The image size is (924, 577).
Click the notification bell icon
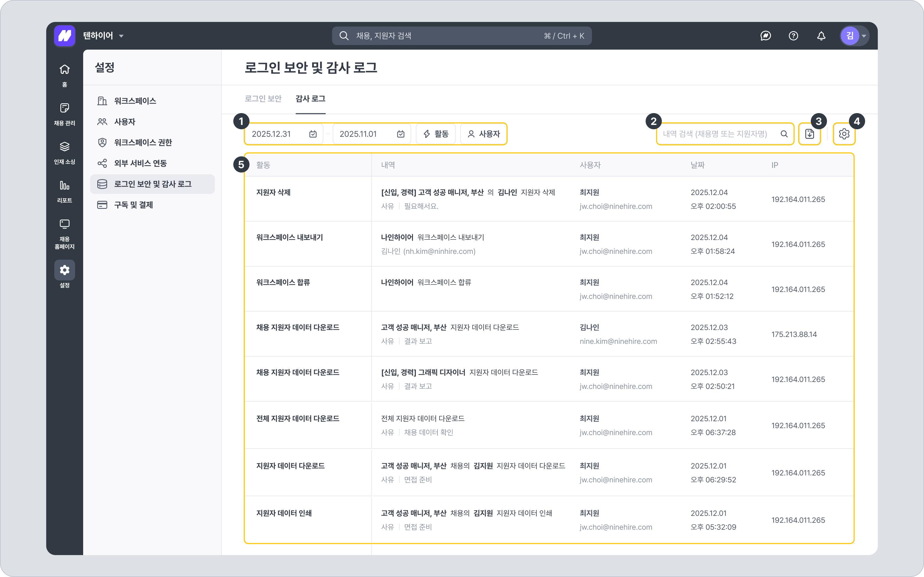(x=821, y=36)
